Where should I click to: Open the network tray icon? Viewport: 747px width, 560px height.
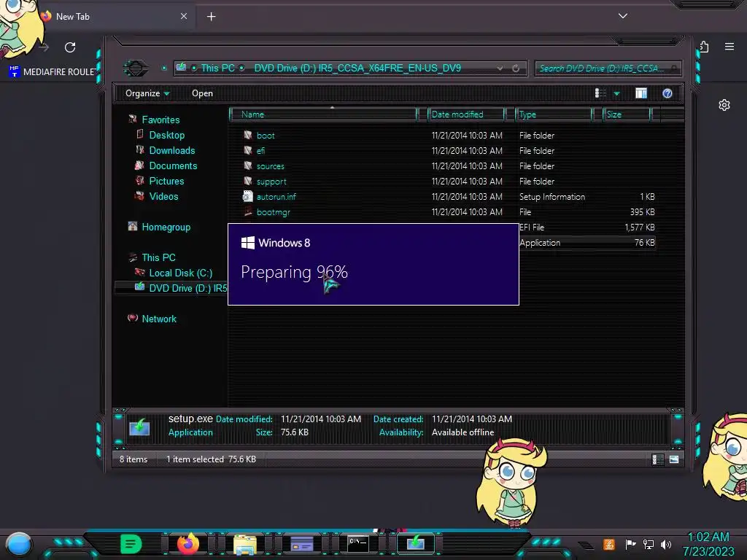tap(649, 544)
